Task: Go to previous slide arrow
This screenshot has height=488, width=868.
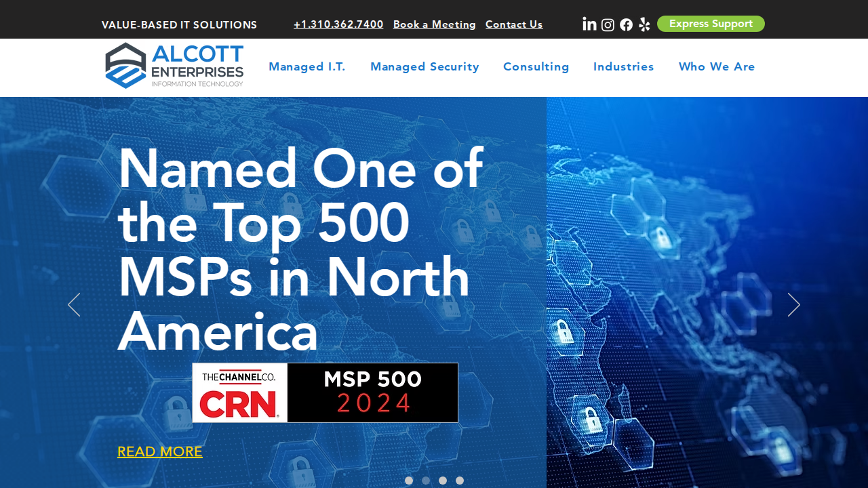Action: (x=74, y=305)
